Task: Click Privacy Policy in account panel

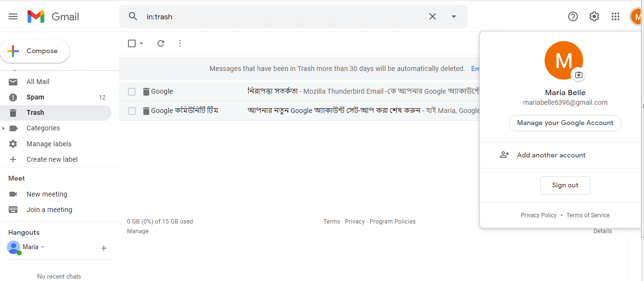Action: (x=539, y=215)
